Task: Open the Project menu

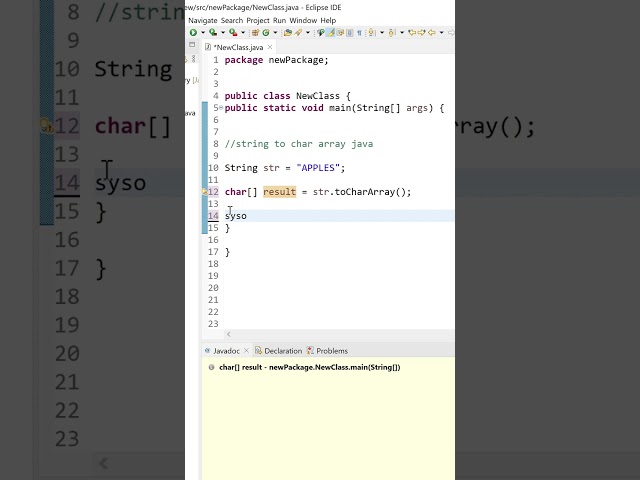Action: tap(258, 20)
